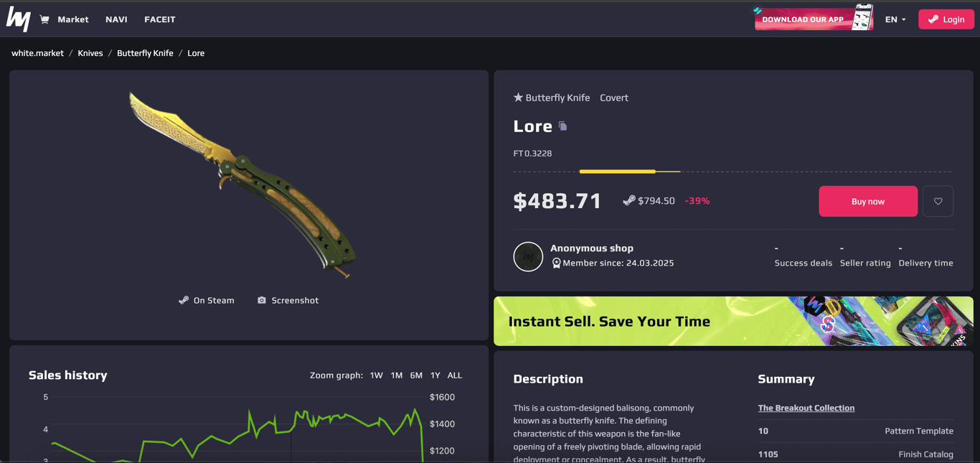Click the Download Our App banner
980x463 pixels.
click(814, 19)
